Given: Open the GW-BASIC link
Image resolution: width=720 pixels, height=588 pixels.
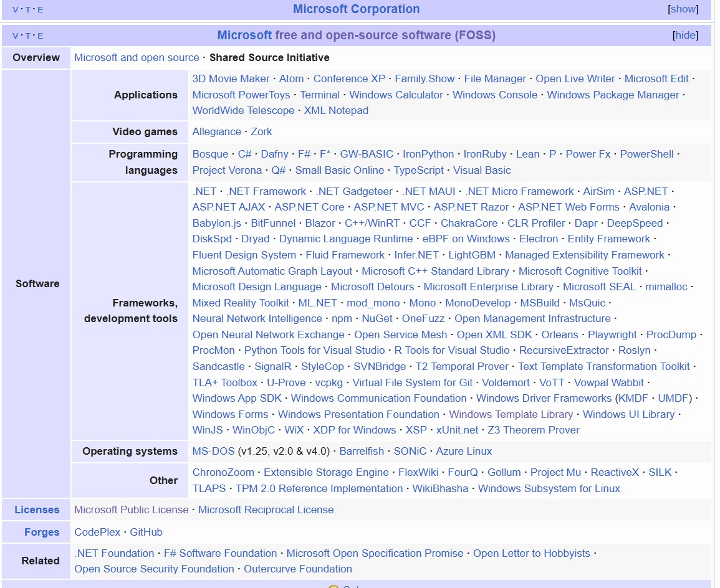Looking at the screenshot, I should click(367, 154).
